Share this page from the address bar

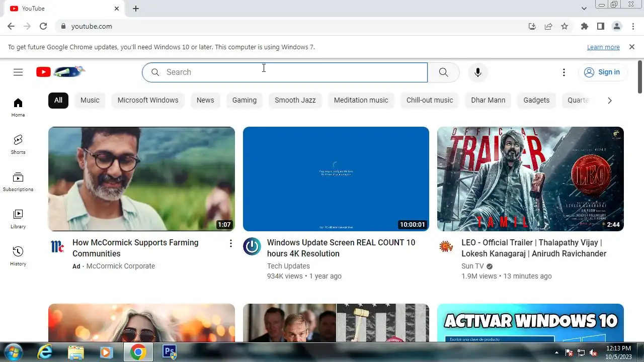coord(548,26)
